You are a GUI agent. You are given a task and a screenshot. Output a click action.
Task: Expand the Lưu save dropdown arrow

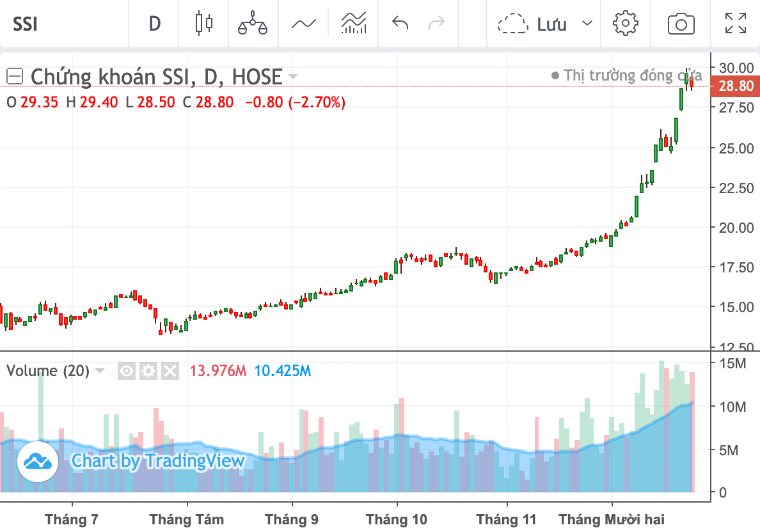click(x=587, y=23)
